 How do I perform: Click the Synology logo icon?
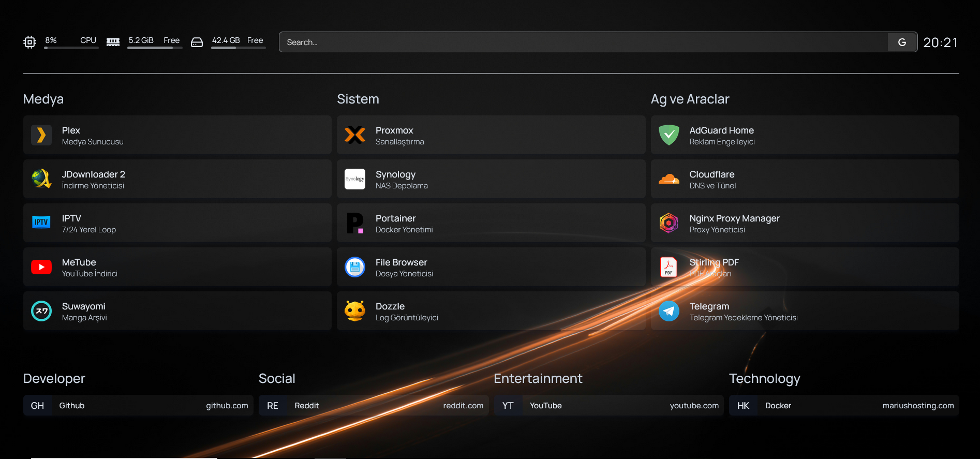point(355,179)
